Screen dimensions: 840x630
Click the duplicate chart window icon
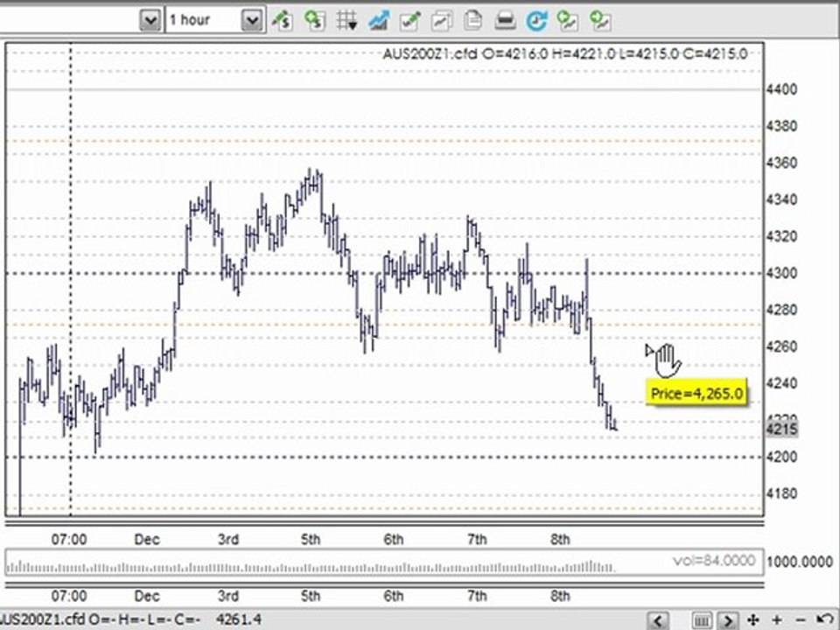tap(442, 20)
